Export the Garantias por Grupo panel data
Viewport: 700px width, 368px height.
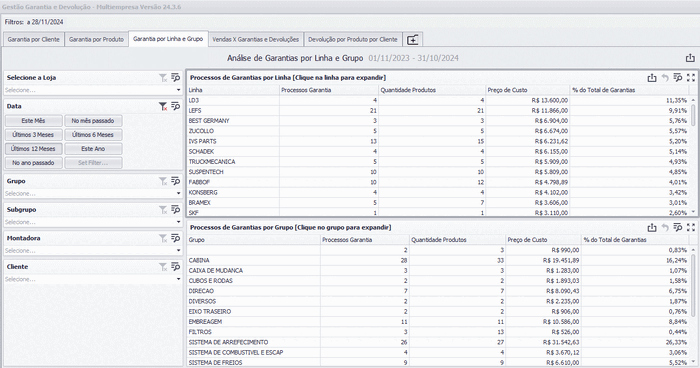(x=652, y=227)
